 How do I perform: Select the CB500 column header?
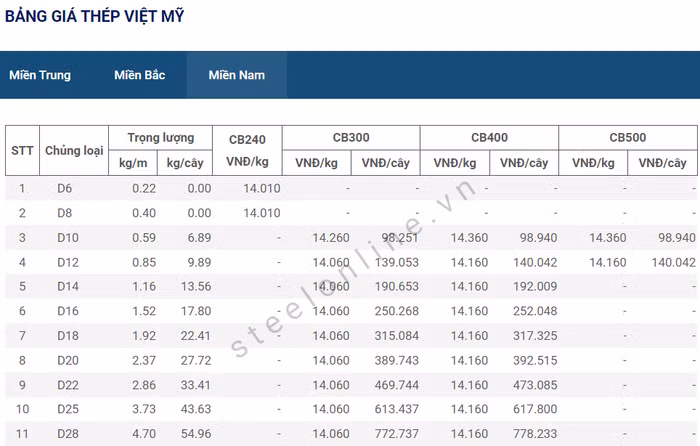pyautogui.click(x=627, y=138)
